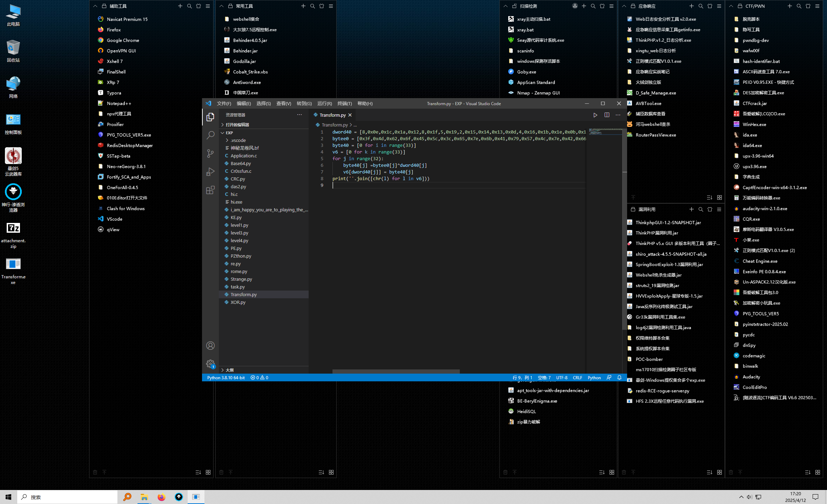Viewport: 827px width, 504px height.
Task: Open the Accounts icon in activity bar
Action: pyautogui.click(x=210, y=346)
